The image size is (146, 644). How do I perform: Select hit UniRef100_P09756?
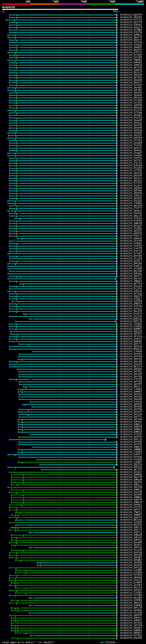click(x=131, y=32)
